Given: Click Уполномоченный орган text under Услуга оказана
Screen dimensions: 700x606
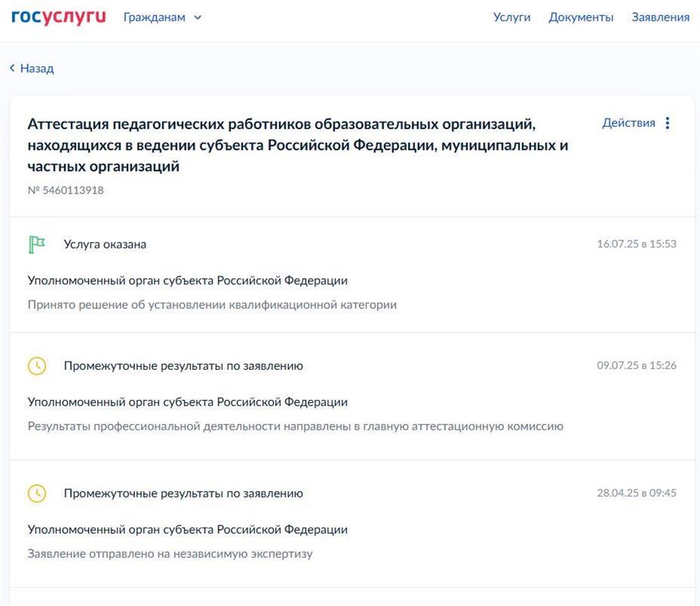Looking at the screenshot, I should coord(188,281).
